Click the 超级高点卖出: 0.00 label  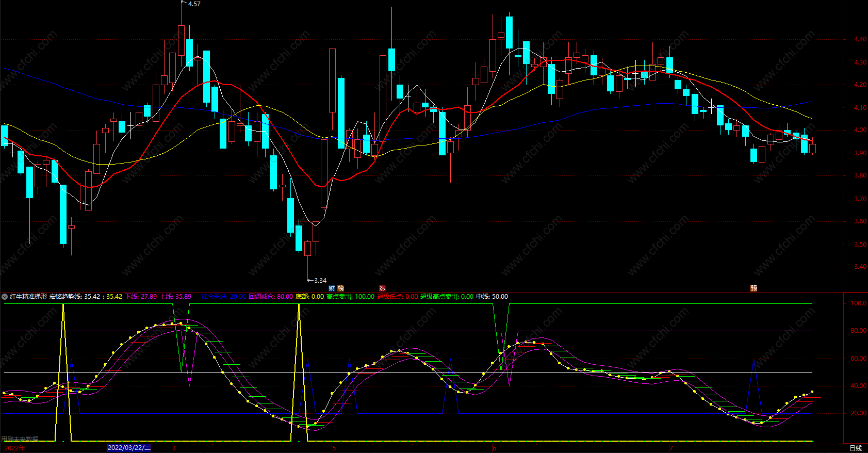tap(447, 297)
